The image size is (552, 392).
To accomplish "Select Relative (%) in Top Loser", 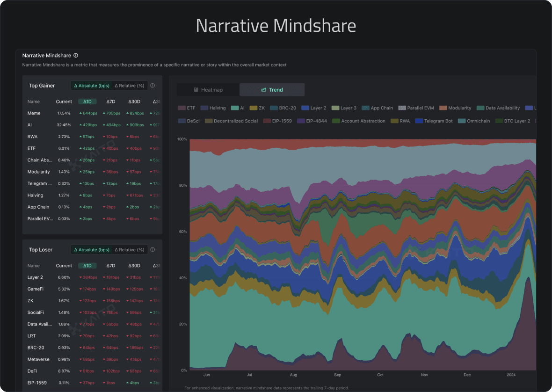I will tap(130, 249).
